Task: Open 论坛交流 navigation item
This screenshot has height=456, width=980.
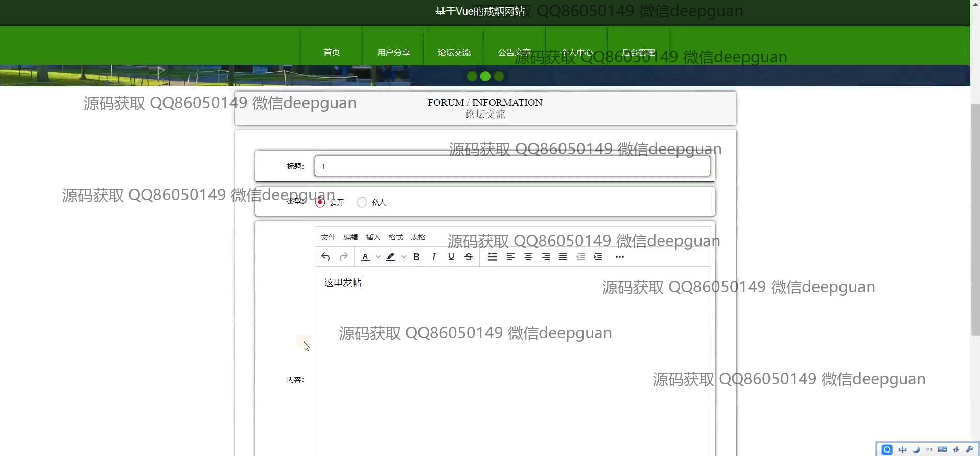Action: tap(454, 52)
